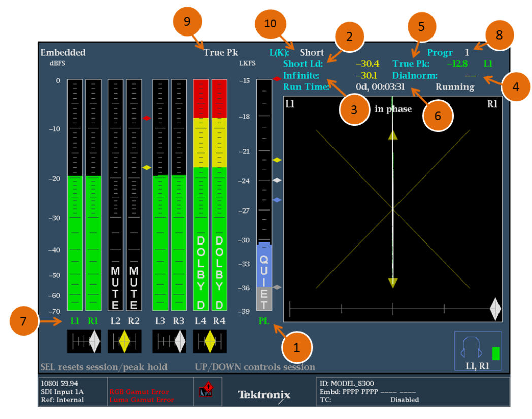Click the L2 R2 correlation meter
The width and height of the screenshot is (532, 419).
coord(124,341)
